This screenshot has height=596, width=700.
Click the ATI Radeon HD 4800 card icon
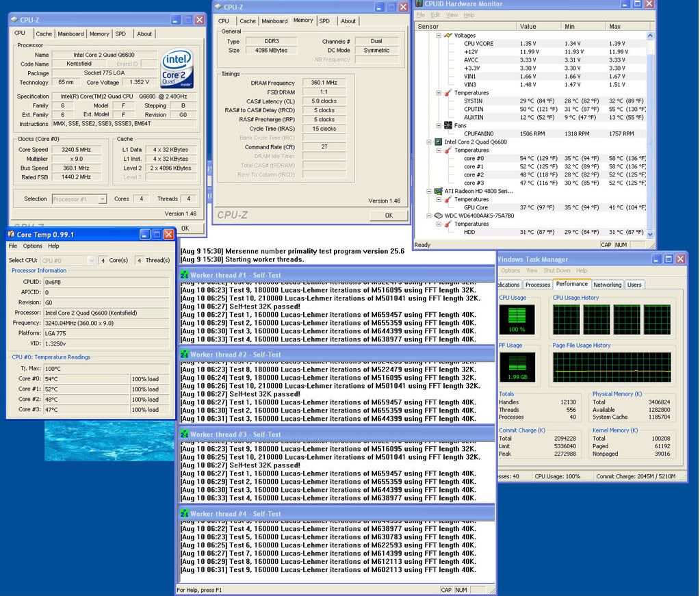point(439,191)
